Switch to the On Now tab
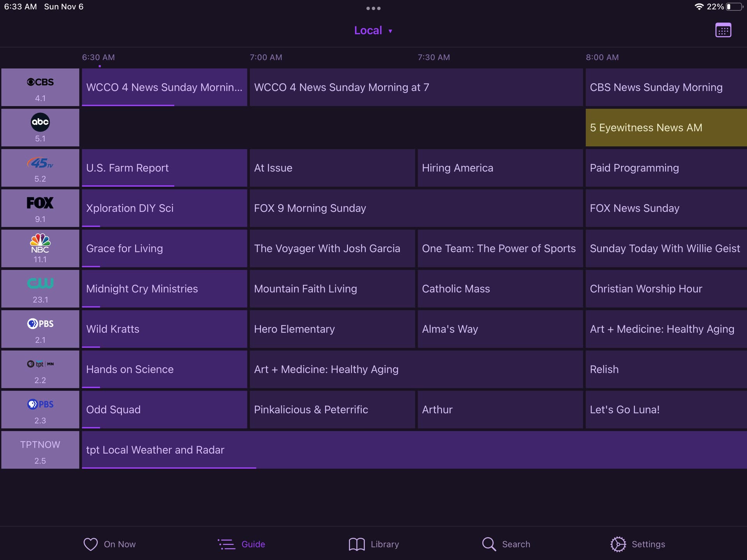This screenshot has width=747, height=560. click(x=110, y=544)
